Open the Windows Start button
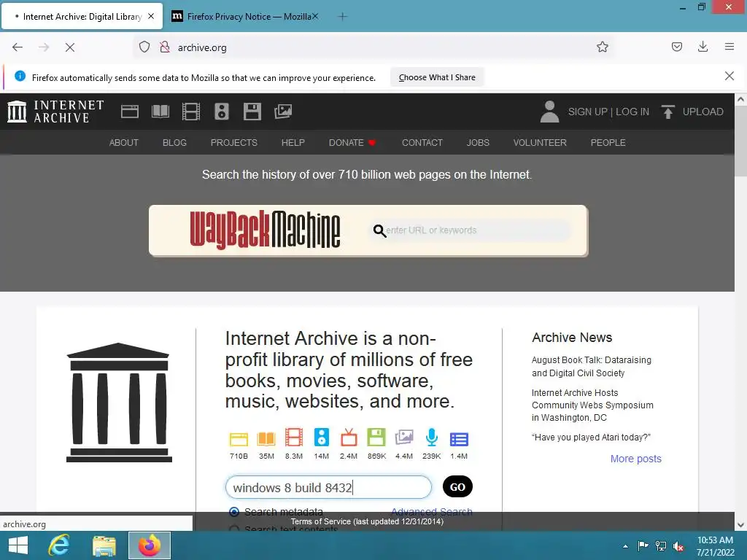 pos(18,545)
